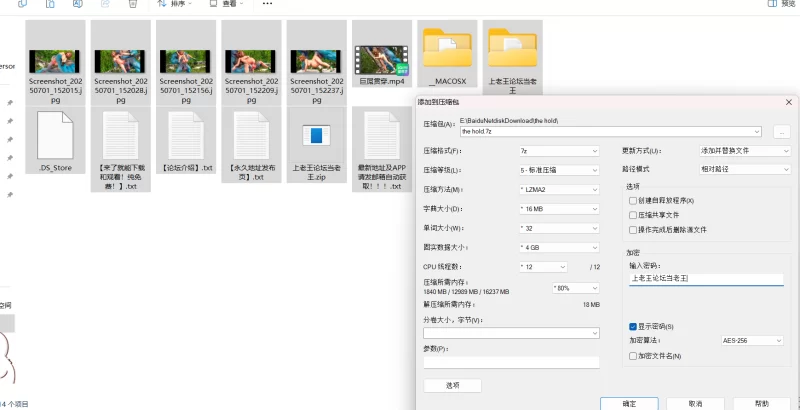Enable 加密文件名 checkbox
Image resolution: width=800 pixels, height=410 pixels.
click(x=633, y=356)
